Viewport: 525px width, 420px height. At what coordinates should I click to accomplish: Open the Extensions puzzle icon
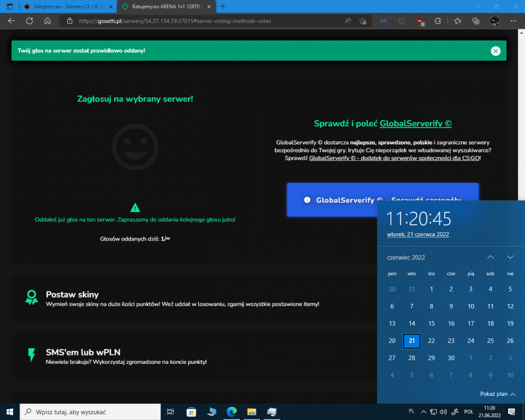click(438, 21)
